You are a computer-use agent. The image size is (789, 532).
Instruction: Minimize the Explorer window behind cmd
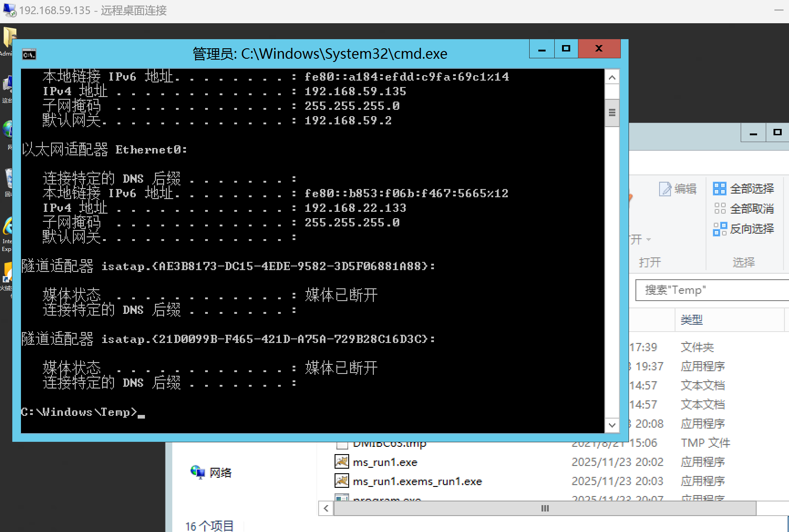pyautogui.click(x=753, y=133)
